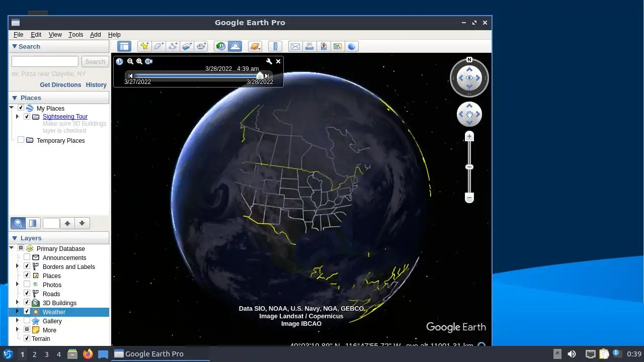Toggle historical imagery clock icon
The width and height of the screenshot is (644, 362).
(220, 46)
